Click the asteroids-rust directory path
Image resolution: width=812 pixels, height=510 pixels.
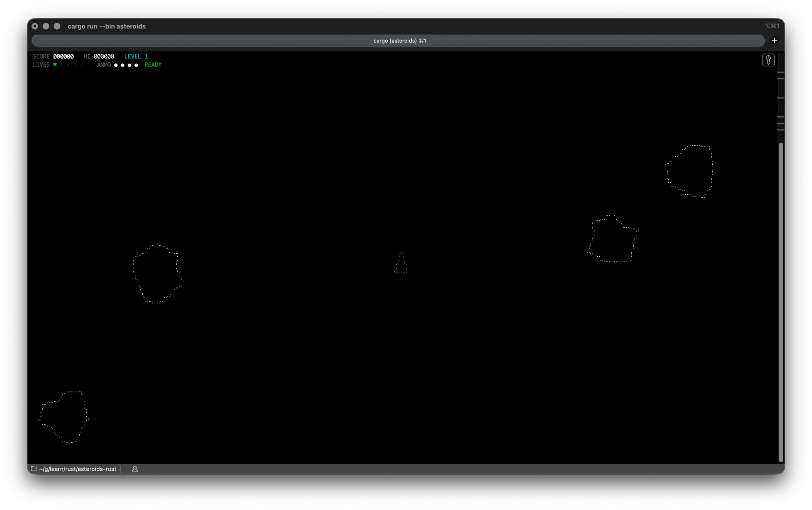[78, 469]
